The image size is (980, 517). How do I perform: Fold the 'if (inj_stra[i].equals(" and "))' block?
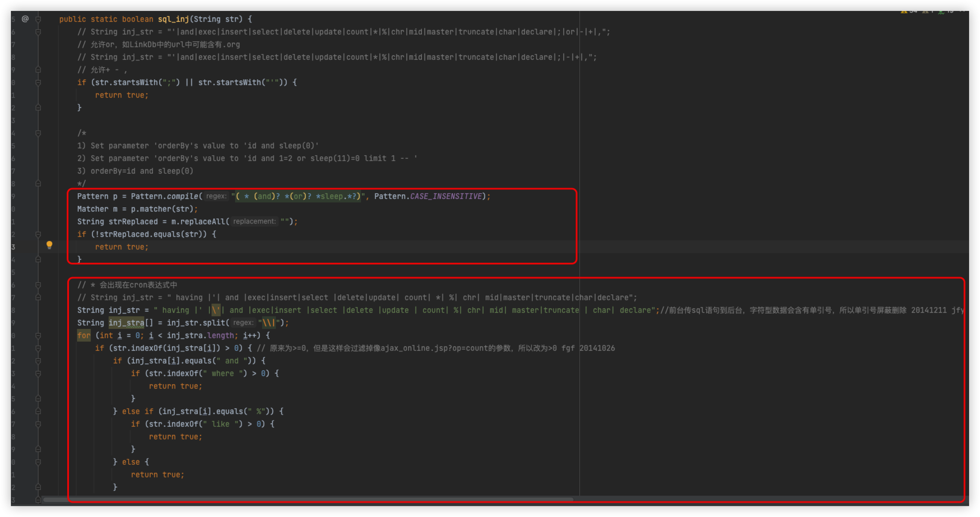pos(38,361)
